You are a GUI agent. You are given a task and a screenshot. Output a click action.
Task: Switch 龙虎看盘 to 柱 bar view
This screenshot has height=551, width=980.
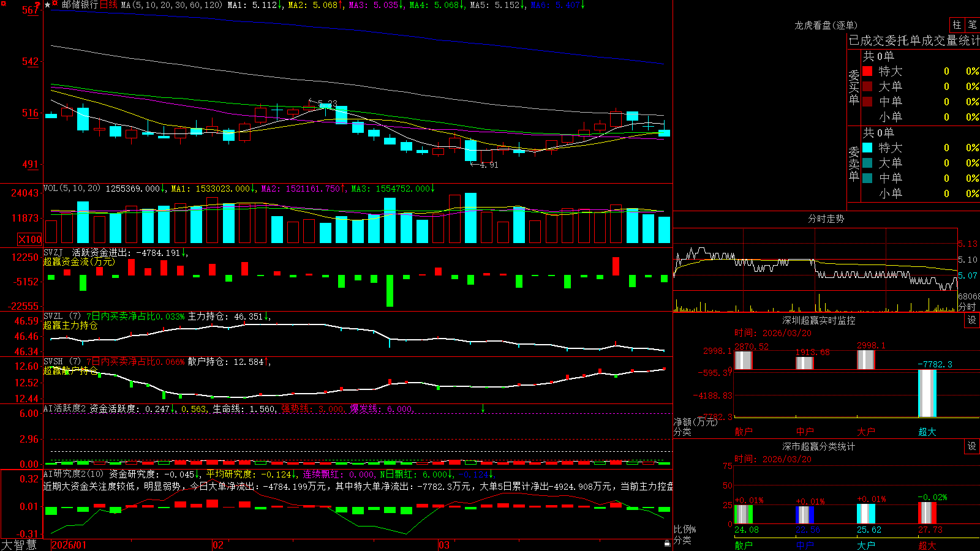[957, 24]
